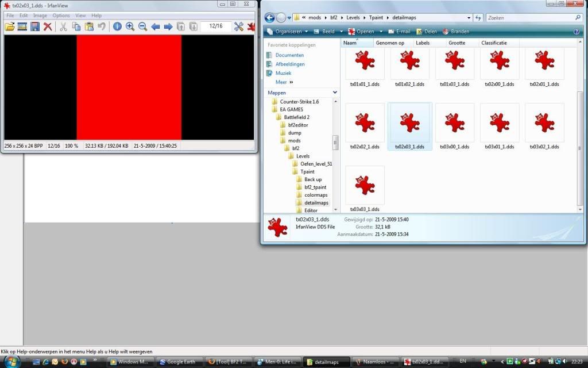This screenshot has width=588, height=368.
Task: Select the colormaps folder in tree
Action: (316, 195)
